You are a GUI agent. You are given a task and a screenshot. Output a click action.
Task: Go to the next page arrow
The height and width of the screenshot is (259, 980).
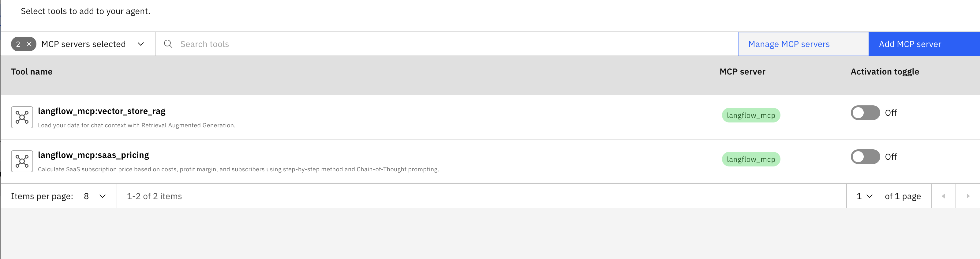(x=967, y=196)
